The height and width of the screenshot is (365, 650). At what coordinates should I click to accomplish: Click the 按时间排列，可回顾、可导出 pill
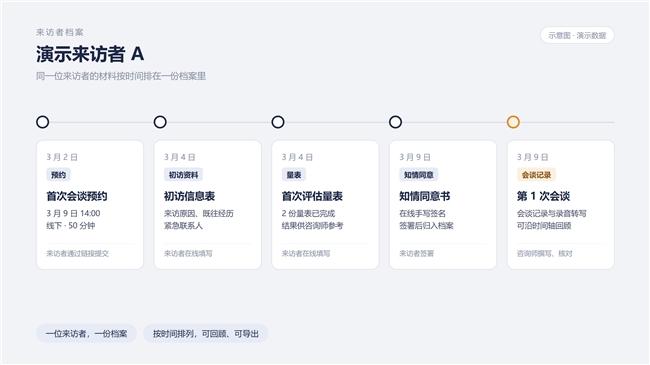[206, 333]
